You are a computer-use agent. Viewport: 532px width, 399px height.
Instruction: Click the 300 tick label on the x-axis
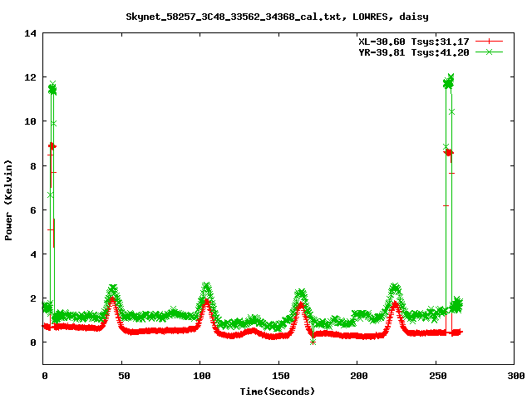point(514,376)
